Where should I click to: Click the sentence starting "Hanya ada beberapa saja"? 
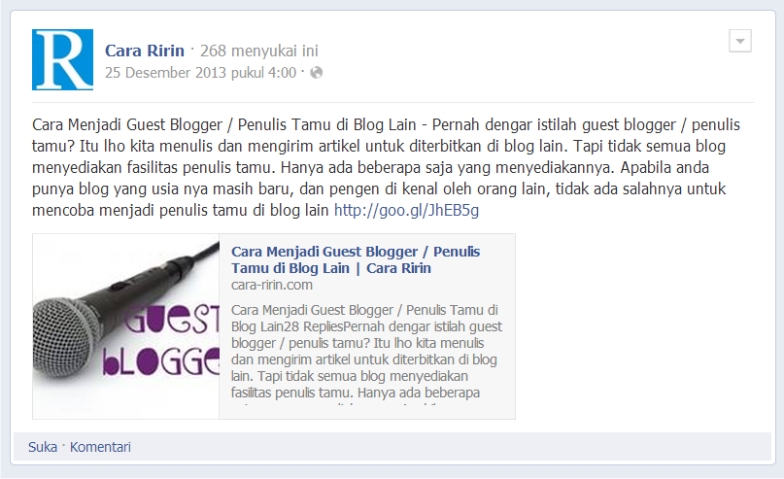pyautogui.click(x=446, y=168)
